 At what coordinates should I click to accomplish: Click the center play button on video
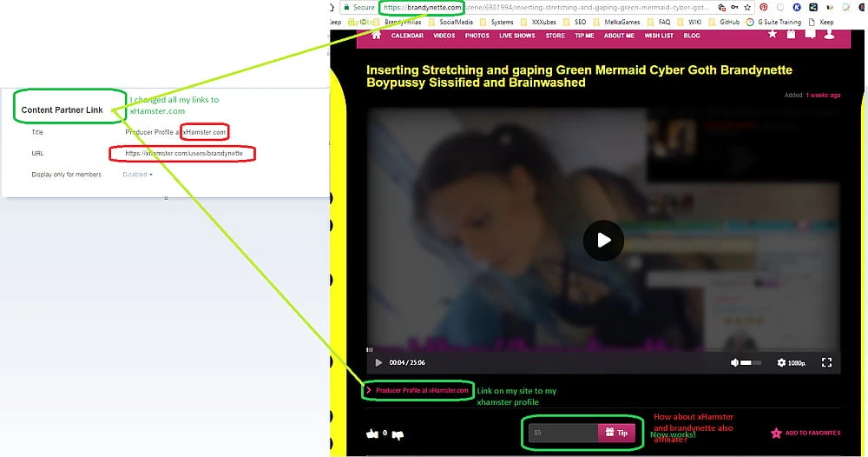point(603,241)
